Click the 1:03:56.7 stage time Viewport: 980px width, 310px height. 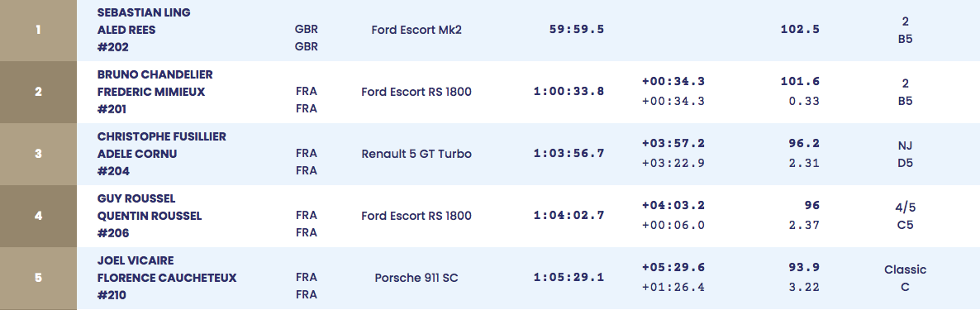(568, 153)
